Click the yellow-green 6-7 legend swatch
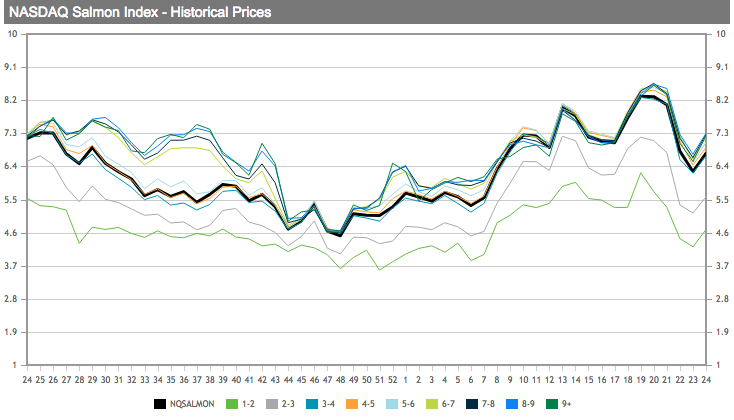Screen dimensions: 734x420 (x=432, y=404)
